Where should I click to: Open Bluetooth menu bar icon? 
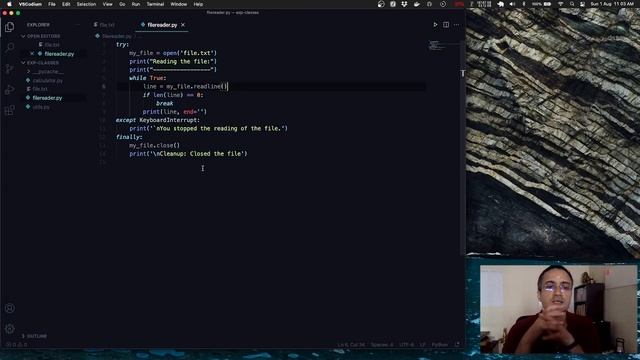[524, 4]
